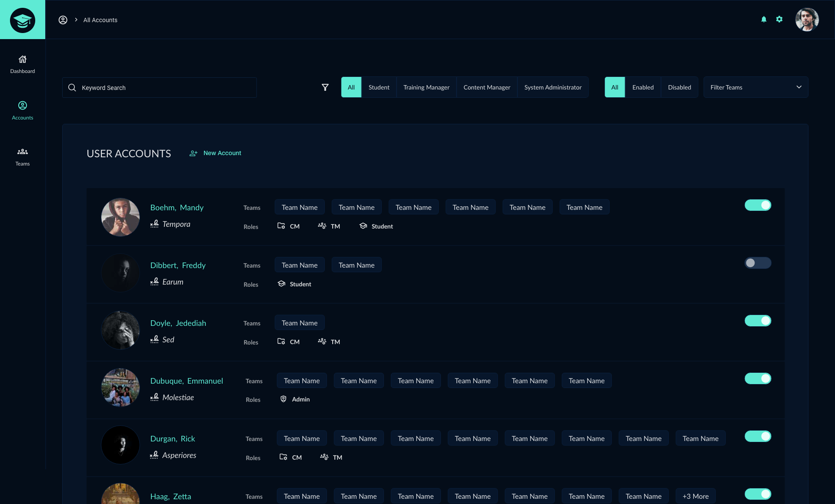Show only Disabled accounts

(679, 87)
